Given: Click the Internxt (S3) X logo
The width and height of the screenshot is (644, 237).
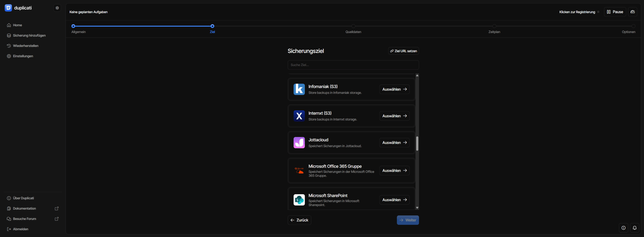Looking at the screenshot, I should coord(299,116).
